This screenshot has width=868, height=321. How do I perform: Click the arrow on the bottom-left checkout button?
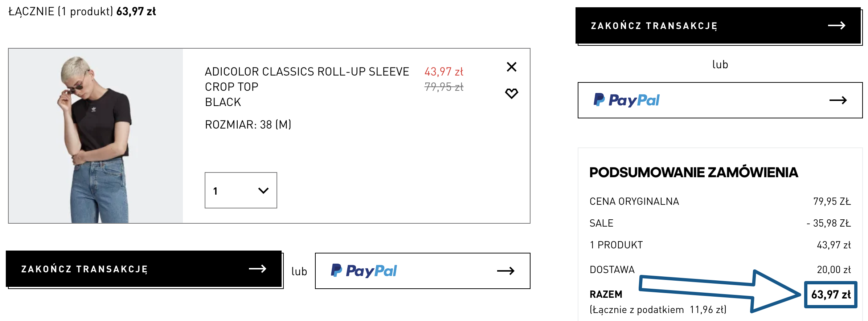258,269
